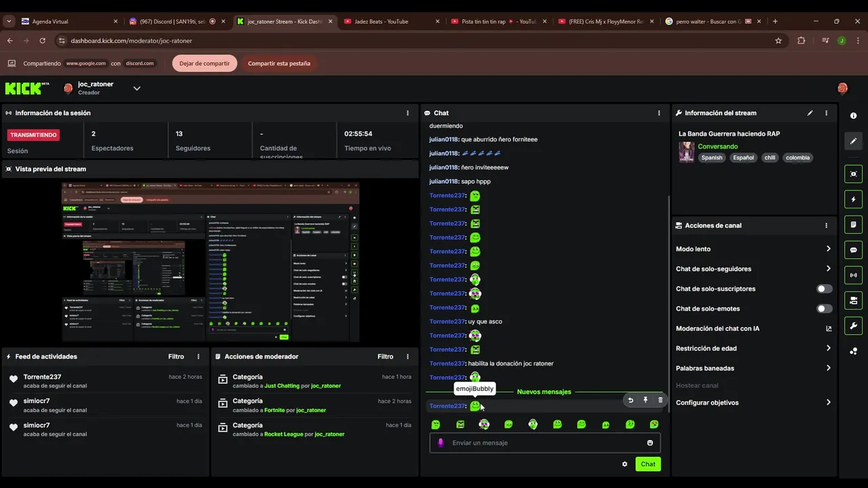
Task: Open a new browser tab
Action: [x=775, y=22]
